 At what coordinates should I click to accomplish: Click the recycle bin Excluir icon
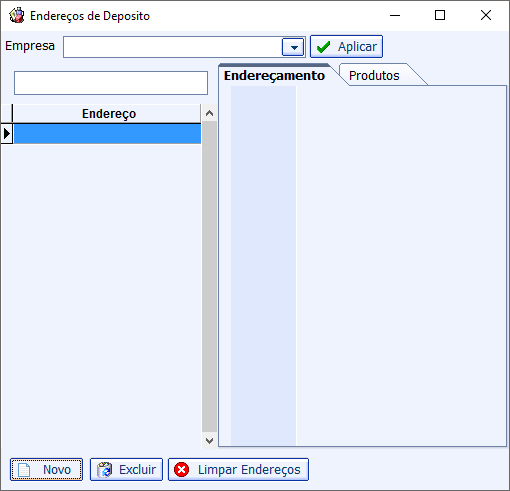[x=105, y=470]
